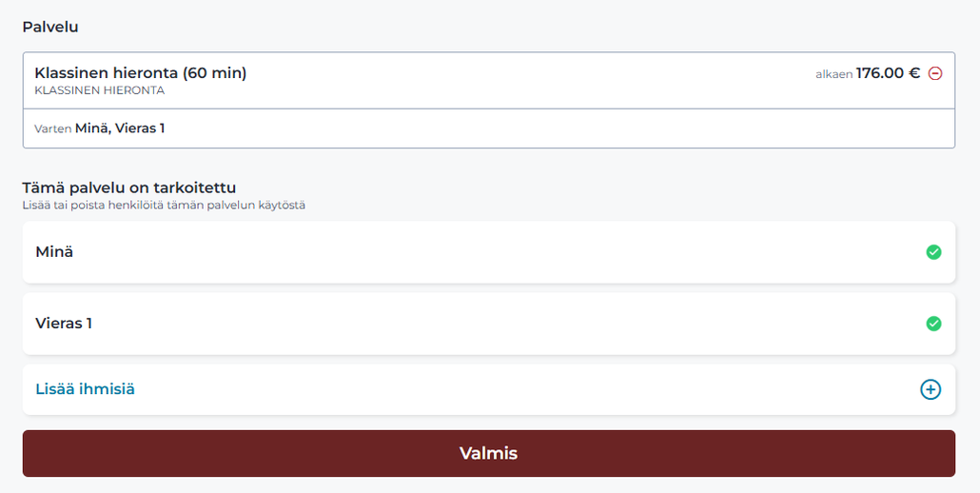This screenshot has height=493, width=980.
Task: Finish by clicking the Valmis button
Action: click(x=489, y=453)
